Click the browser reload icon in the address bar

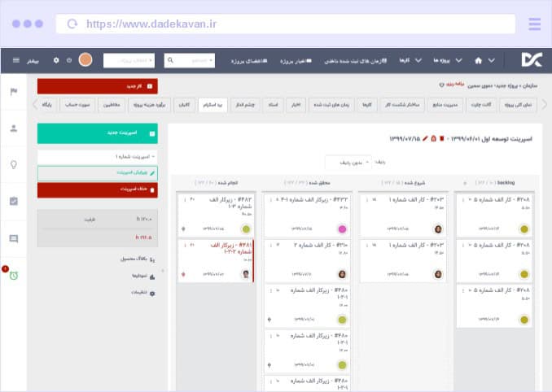tap(72, 24)
